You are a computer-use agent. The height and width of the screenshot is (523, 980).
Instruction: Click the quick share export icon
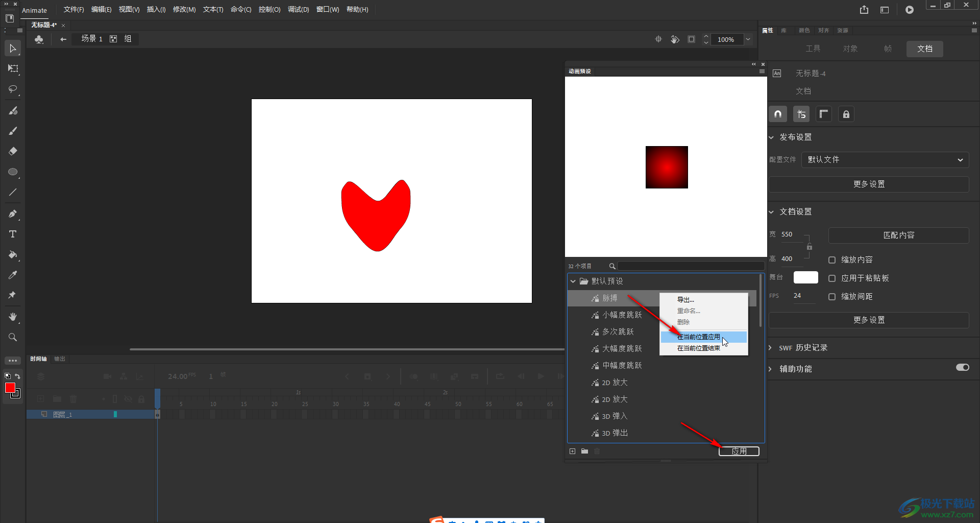point(864,10)
